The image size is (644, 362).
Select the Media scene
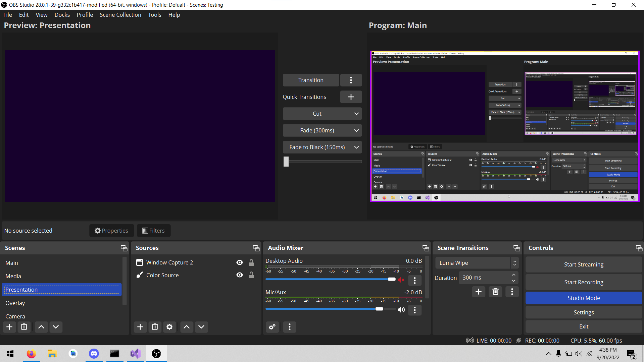tap(62, 276)
